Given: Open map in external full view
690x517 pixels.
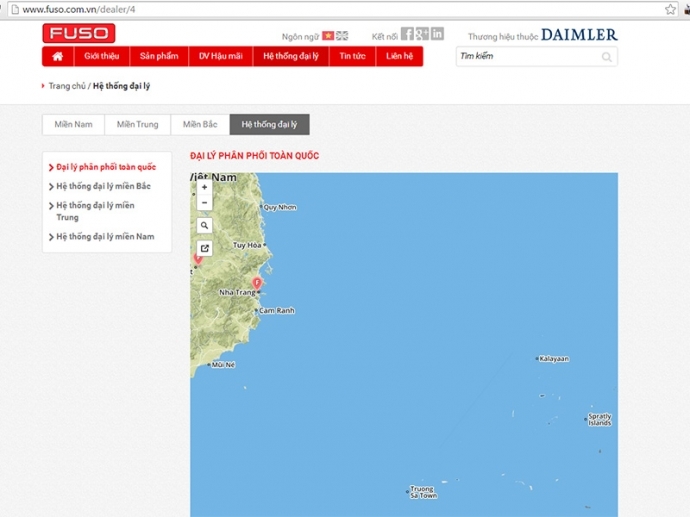Looking at the screenshot, I should coord(204,248).
